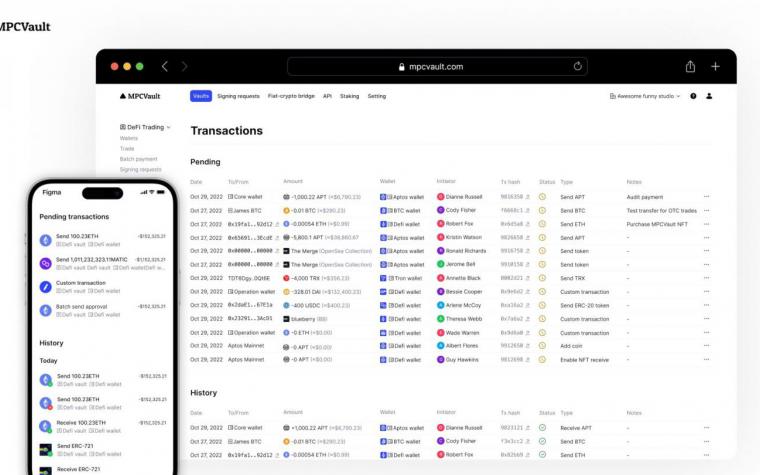Click BTC coin icon in James BTC pending row
The width and height of the screenshot is (760, 475).
[286, 210]
